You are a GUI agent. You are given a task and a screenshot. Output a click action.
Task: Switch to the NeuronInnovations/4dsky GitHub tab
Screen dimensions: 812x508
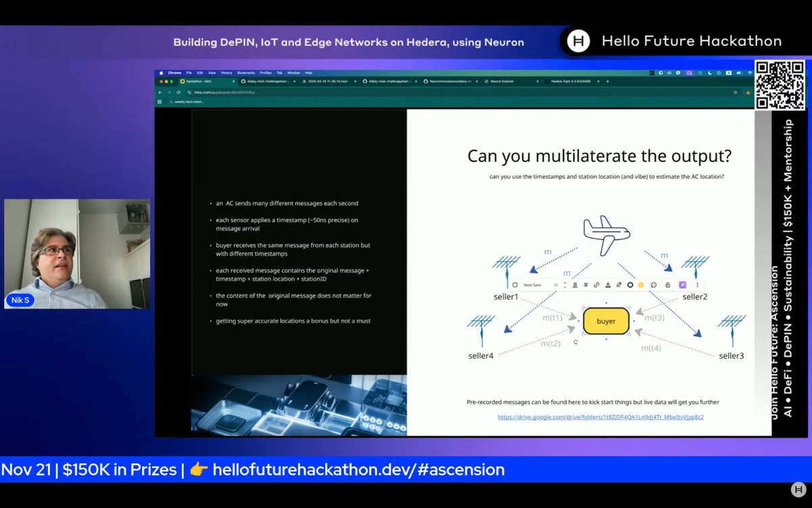point(450,81)
